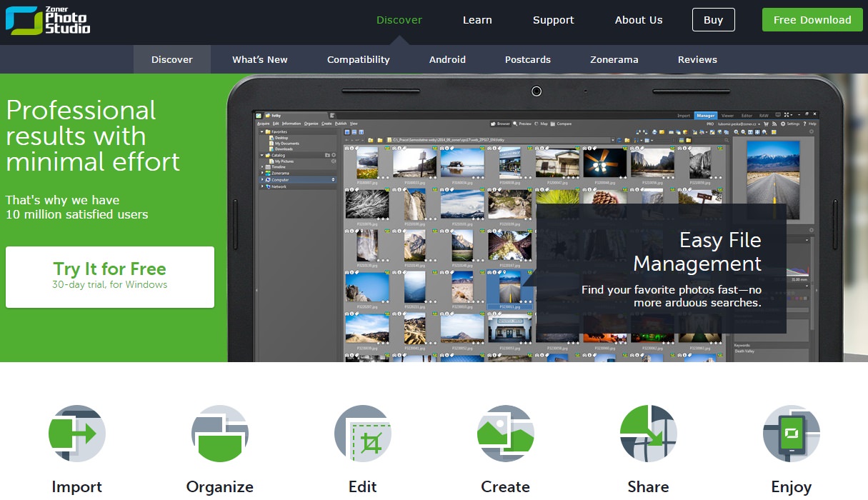The width and height of the screenshot is (868, 500).
Task: Click the large road preview image in the right pane
Action: click(773, 179)
